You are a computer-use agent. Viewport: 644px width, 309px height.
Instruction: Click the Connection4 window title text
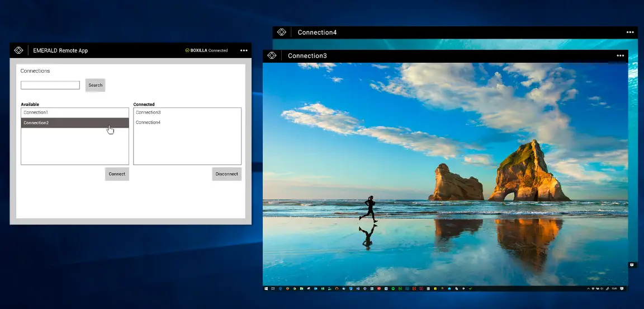click(317, 32)
